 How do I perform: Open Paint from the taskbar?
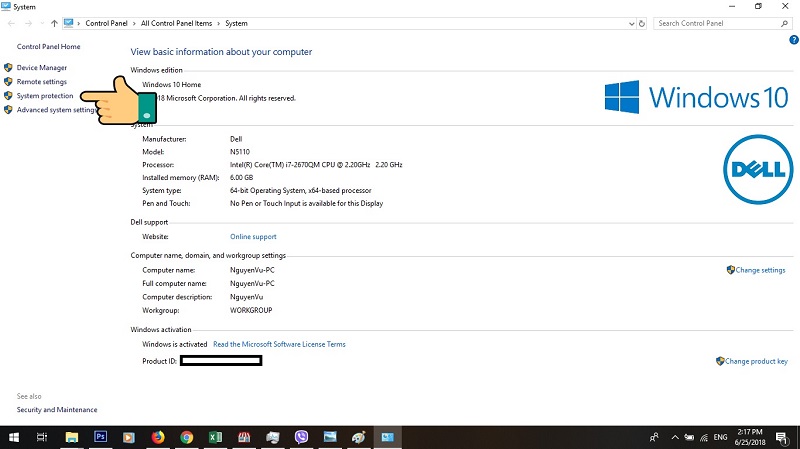[x=359, y=437]
